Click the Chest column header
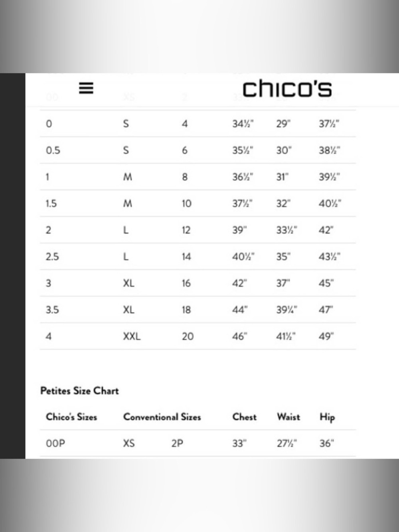This screenshot has width=399, height=532. (x=245, y=417)
